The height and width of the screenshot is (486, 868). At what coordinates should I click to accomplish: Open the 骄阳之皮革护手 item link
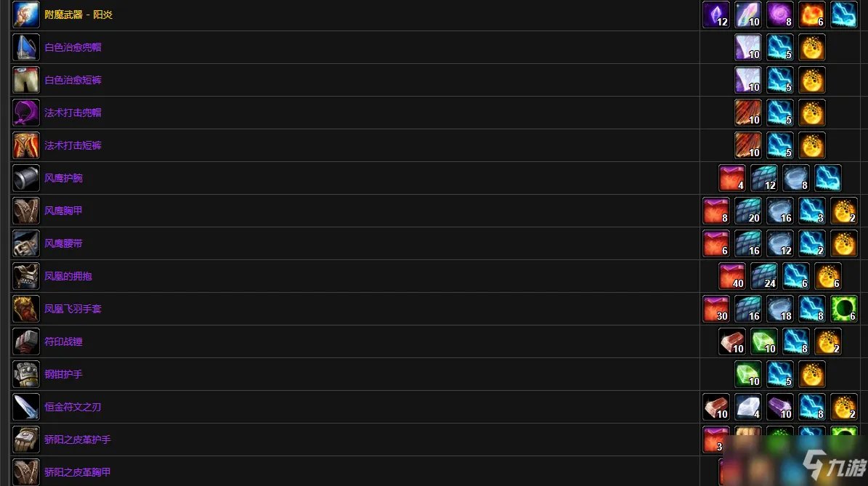tap(78, 440)
